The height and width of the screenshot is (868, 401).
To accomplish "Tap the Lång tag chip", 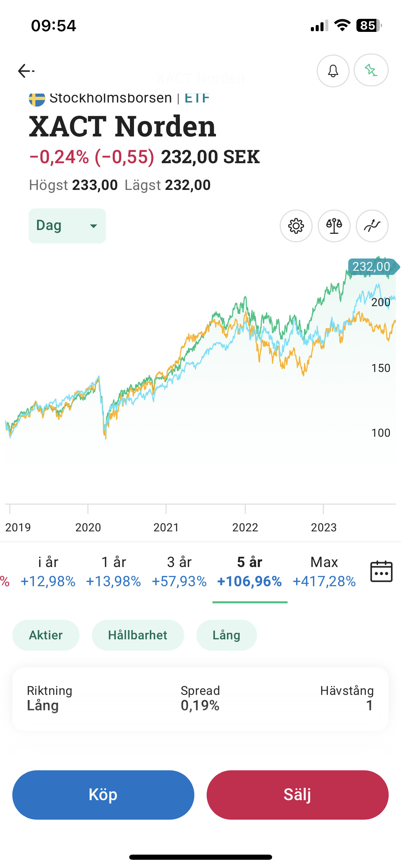I will (227, 635).
